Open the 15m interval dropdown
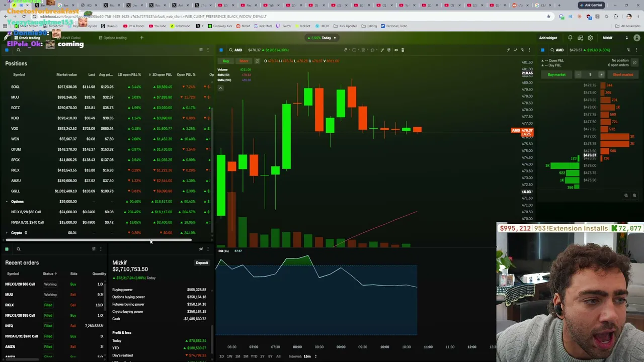644x362 pixels. [309, 356]
